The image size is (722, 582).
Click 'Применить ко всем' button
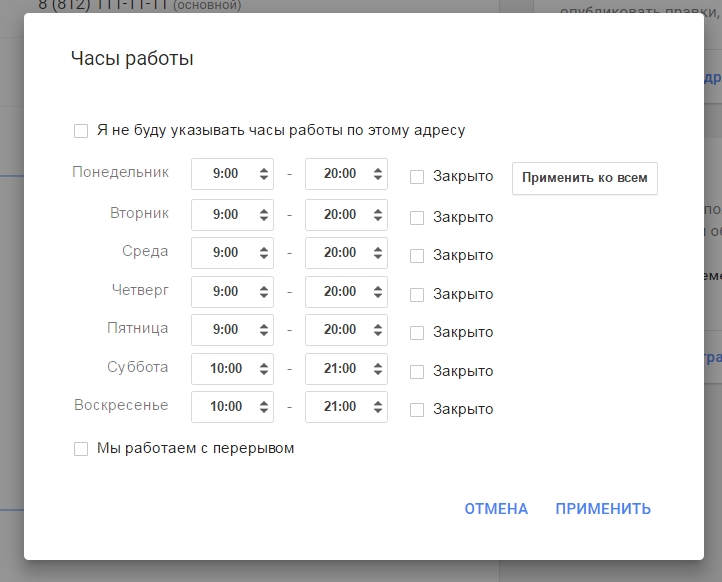[584, 178]
